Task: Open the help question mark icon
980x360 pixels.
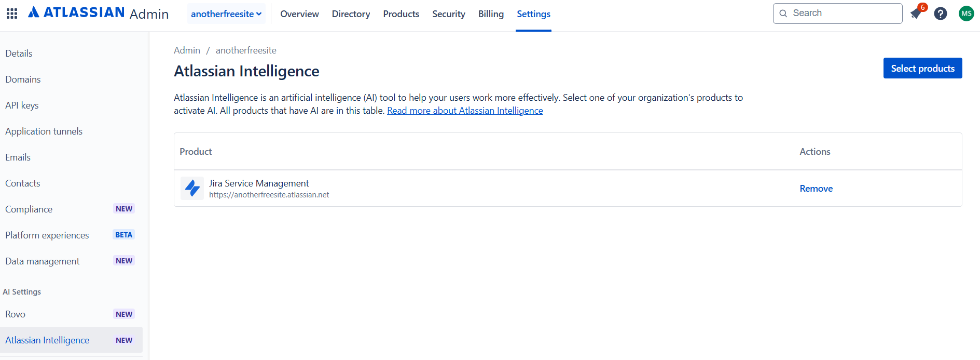Action: [941, 14]
